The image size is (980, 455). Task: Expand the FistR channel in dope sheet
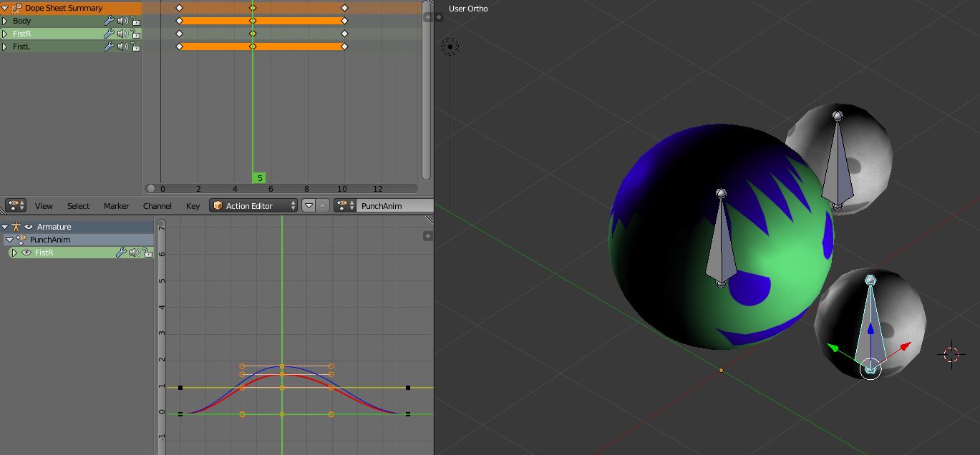[x=5, y=34]
